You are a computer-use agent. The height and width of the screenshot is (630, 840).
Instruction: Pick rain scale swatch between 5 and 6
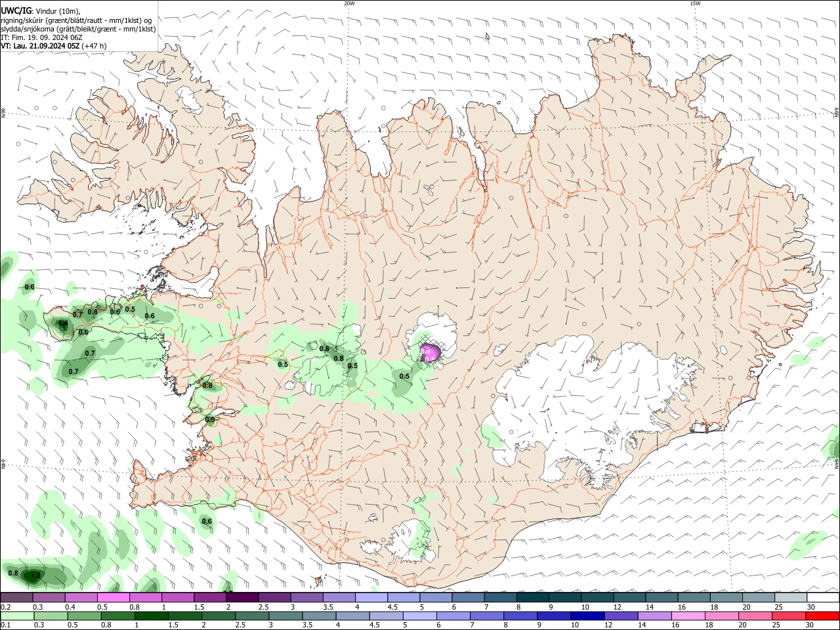click(x=420, y=616)
